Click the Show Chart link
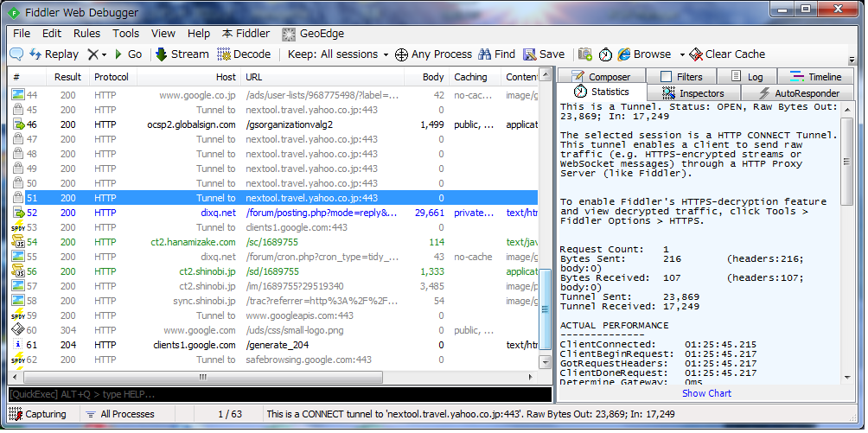 click(706, 393)
